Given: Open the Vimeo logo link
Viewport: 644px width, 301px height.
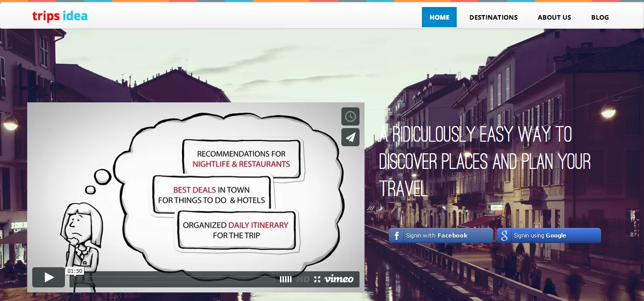Looking at the screenshot, I should tap(339, 278).
